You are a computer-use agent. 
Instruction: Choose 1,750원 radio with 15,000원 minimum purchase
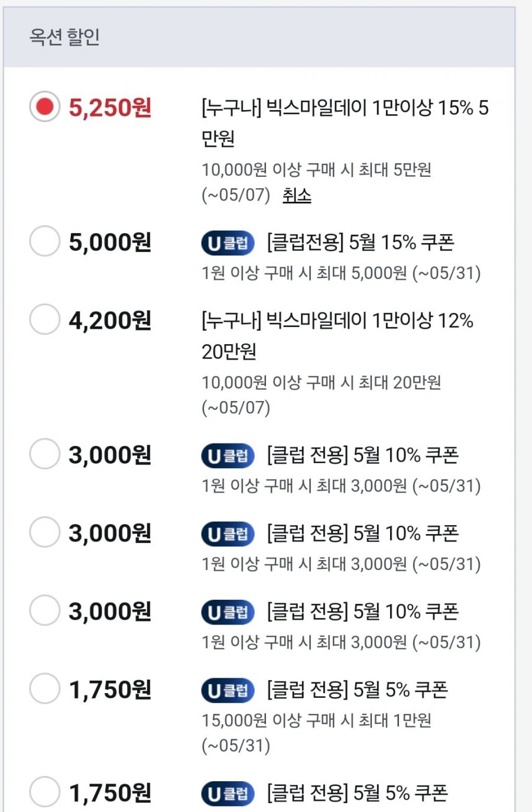click(x=45, y=688)
